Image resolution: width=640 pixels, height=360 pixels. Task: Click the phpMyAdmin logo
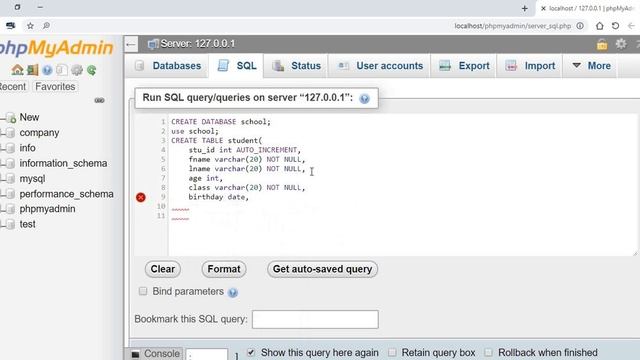pos(56,48)
